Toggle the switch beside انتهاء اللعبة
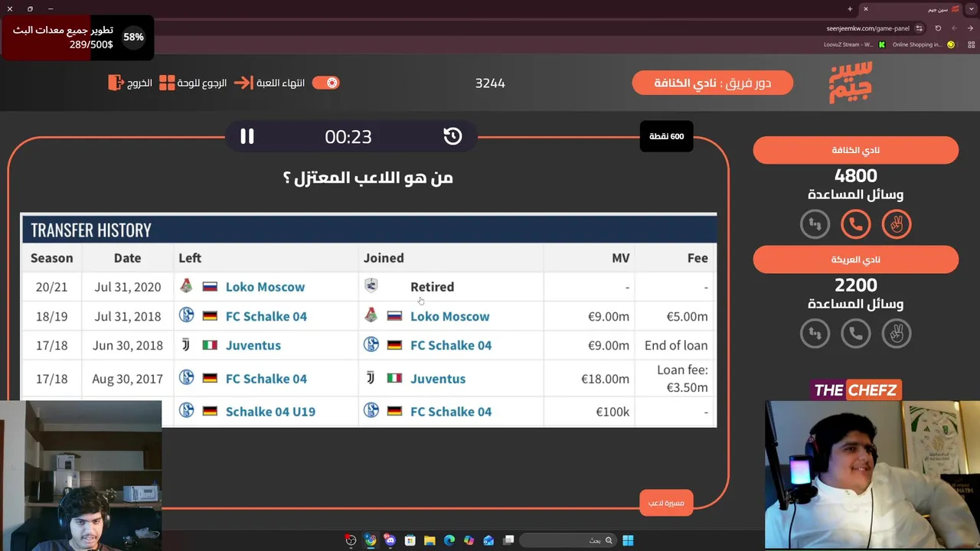The width and height of the screenshot is (980, 551). coord(325,83)
